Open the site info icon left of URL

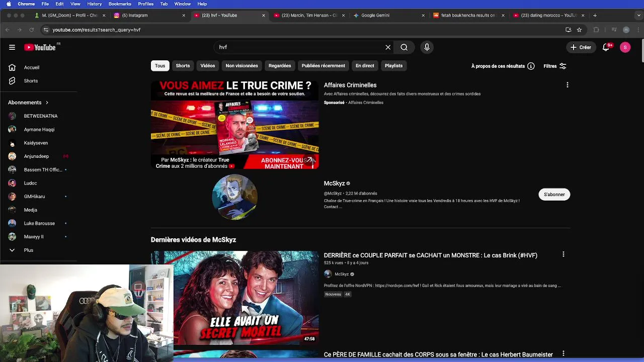[46, 30]
